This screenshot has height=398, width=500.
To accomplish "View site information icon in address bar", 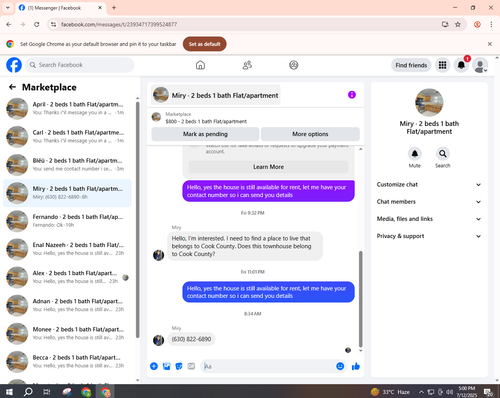I will click(x=53, y=24).
